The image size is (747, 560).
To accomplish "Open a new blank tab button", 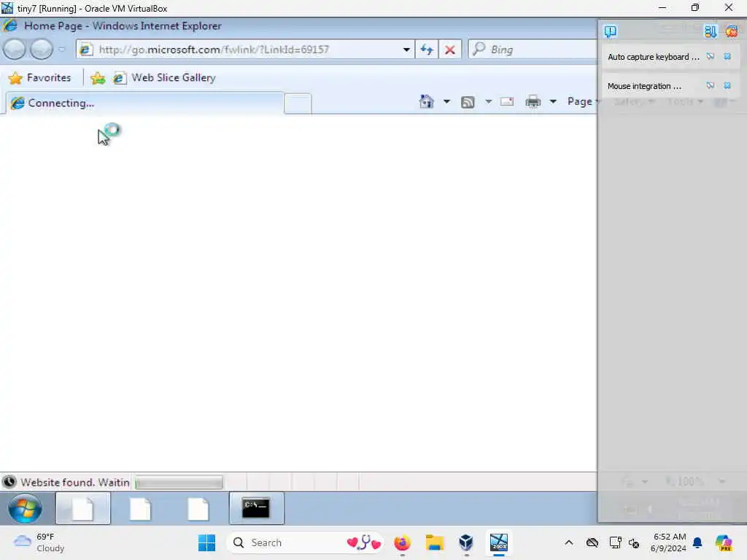I will point(298,104).
